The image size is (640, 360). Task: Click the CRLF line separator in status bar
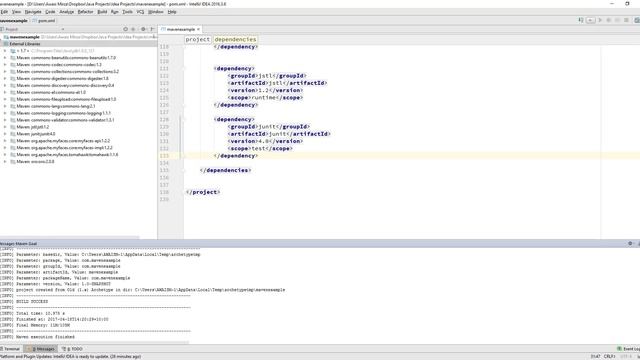click(609, 356)
